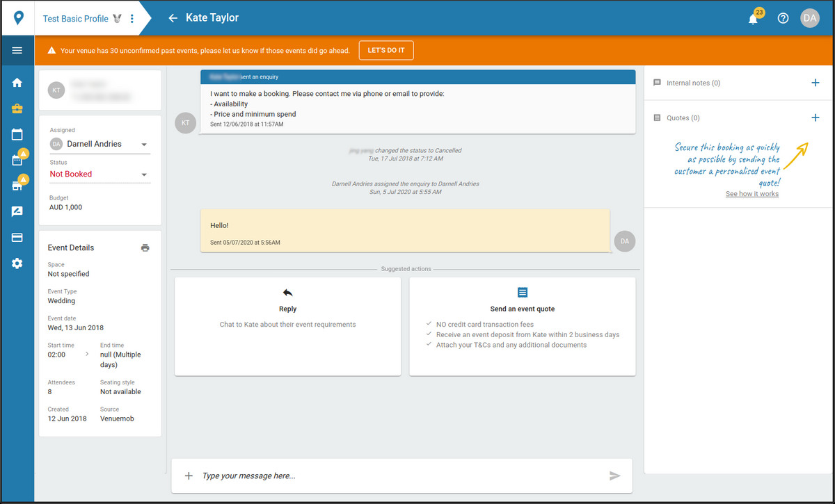Click the notifications bell icon
The height and width of the screenshot is (504, 835).
753,19
